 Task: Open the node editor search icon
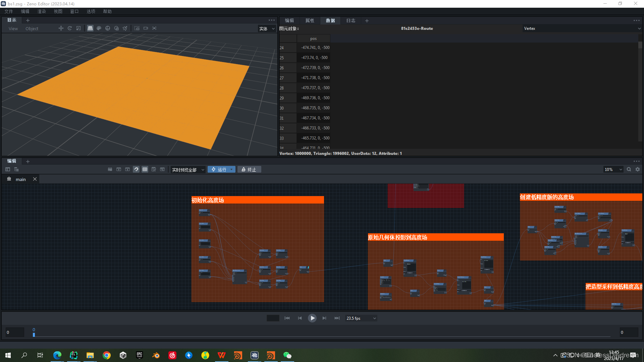tap(629, 170)
